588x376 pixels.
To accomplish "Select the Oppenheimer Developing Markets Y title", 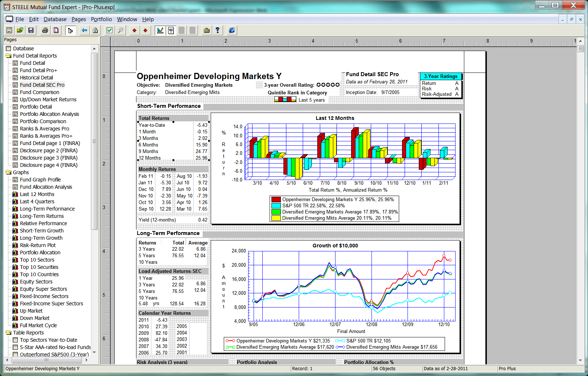I will (209, 76).
